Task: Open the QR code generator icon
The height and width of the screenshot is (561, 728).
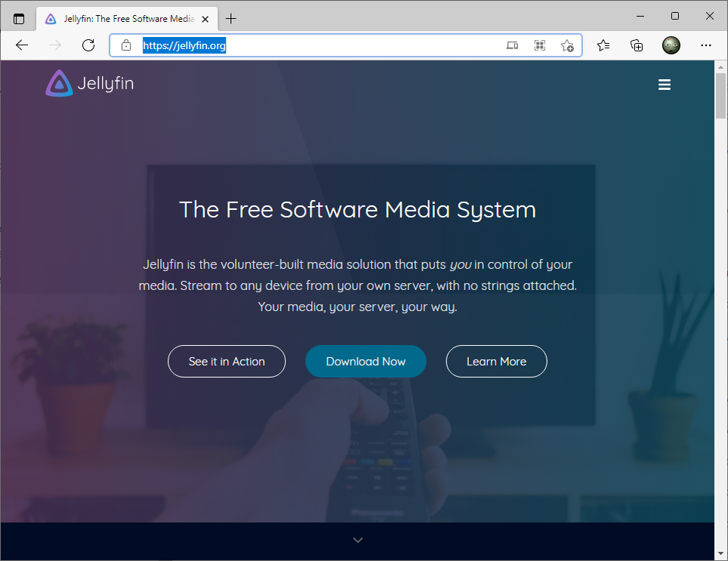Action: coord(539,45)
